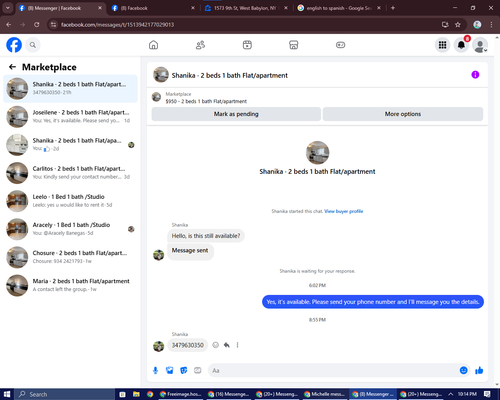Click the Windows taskbar Search box
The height and width of the screenshot is (400, 500).
coord(65,394)
